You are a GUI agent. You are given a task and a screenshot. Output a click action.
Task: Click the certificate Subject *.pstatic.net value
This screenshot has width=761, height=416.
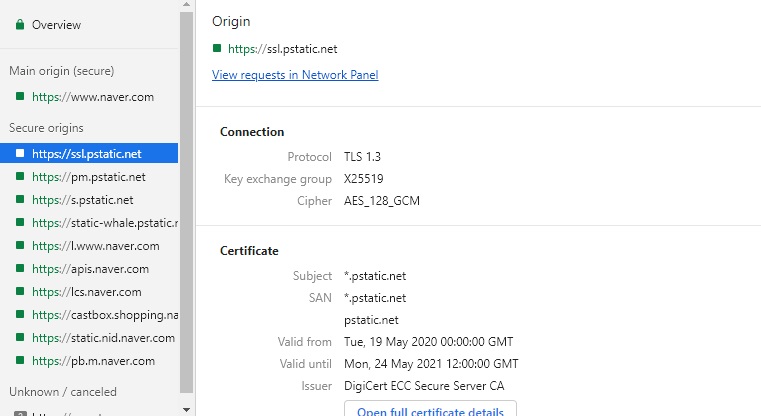[375, 276]
